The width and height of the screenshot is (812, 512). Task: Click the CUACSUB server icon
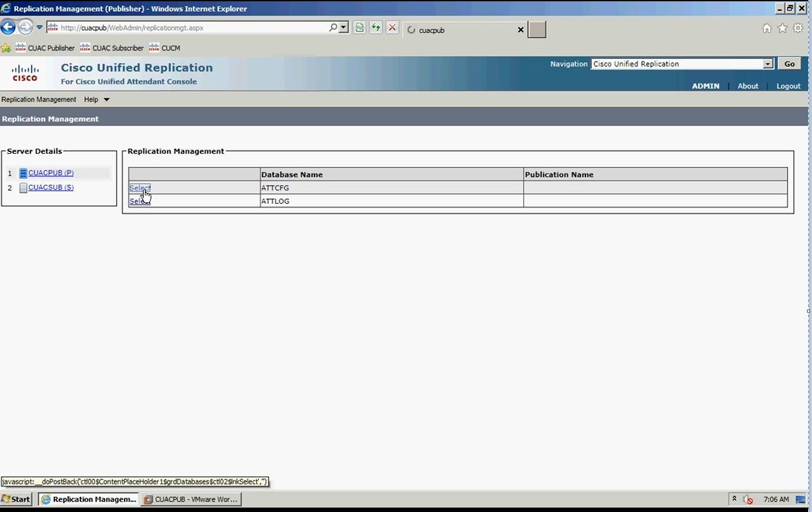pos(23,188)
